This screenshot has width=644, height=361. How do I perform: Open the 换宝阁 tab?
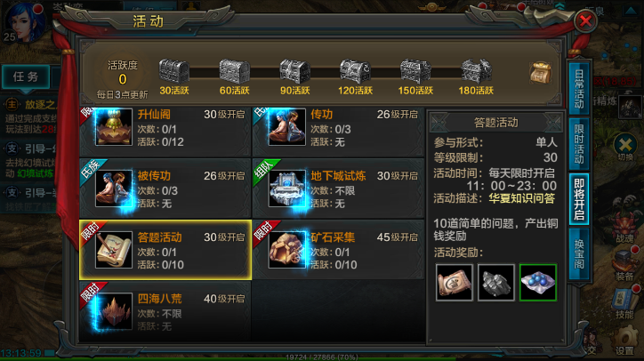[x=579, y=254]
